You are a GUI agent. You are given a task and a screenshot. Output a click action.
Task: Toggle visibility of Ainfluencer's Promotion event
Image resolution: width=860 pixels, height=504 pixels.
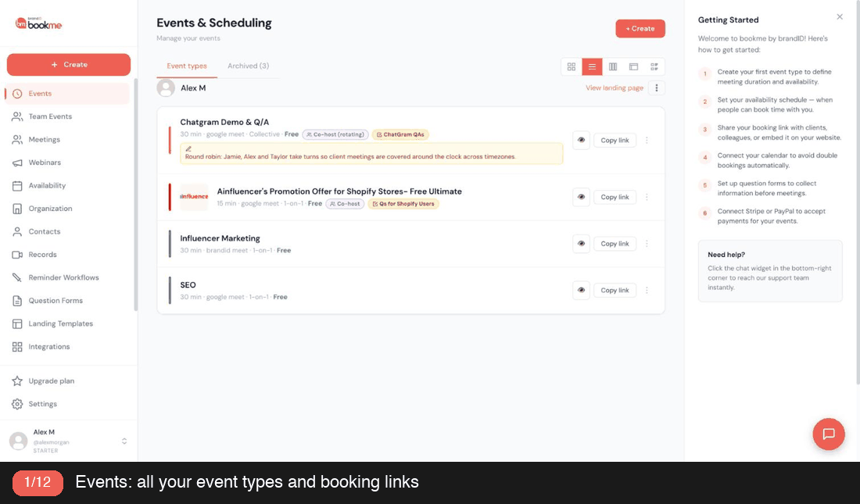[x=582, y=197]
